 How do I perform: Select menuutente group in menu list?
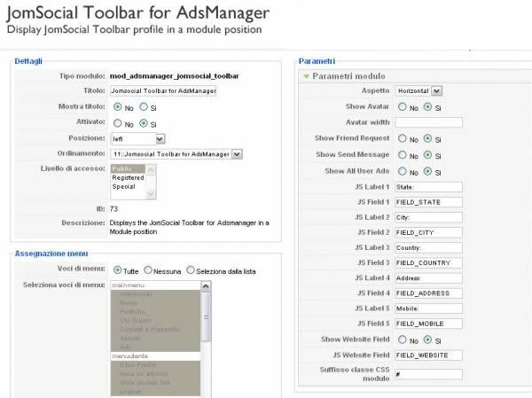tap(155, 356)
